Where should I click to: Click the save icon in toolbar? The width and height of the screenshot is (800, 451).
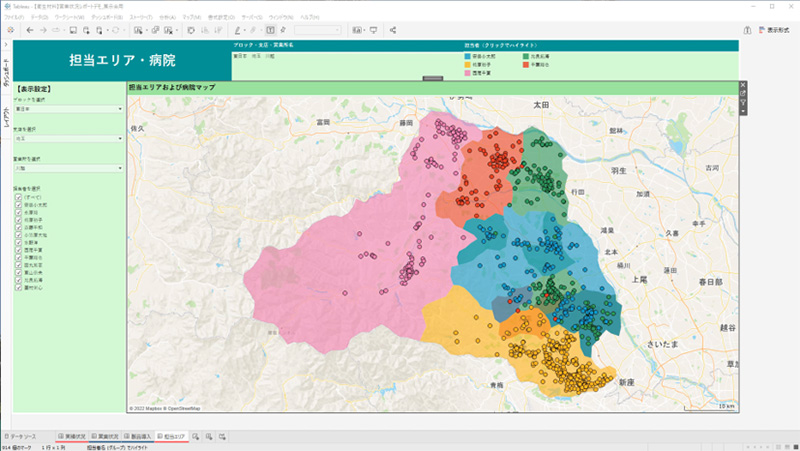pos(74,31)
